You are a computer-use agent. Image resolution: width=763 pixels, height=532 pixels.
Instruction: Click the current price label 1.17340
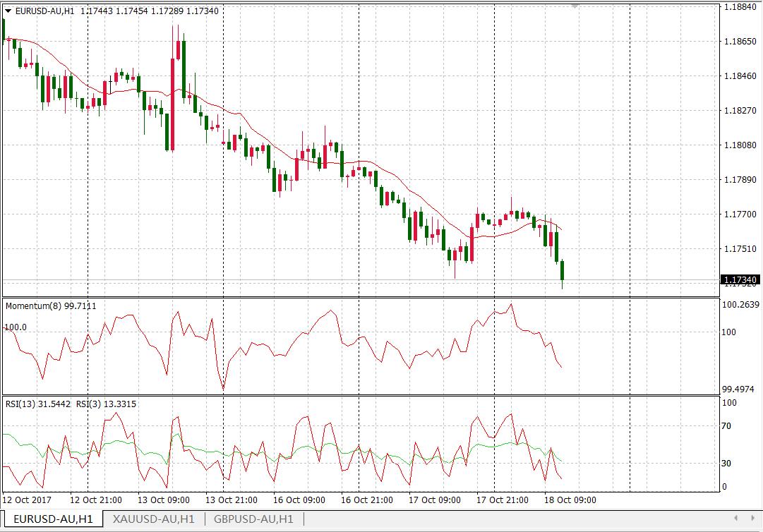tap(740, 279)
